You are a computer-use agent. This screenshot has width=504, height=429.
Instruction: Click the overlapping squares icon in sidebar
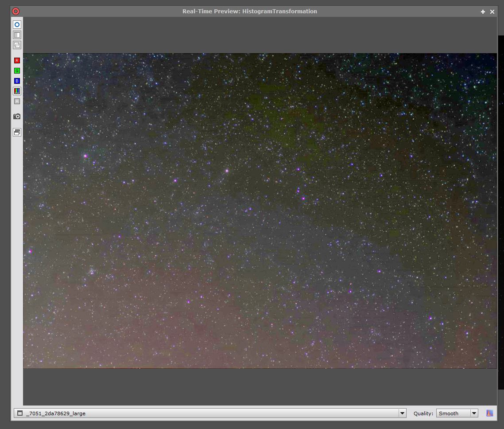(17, 45)
